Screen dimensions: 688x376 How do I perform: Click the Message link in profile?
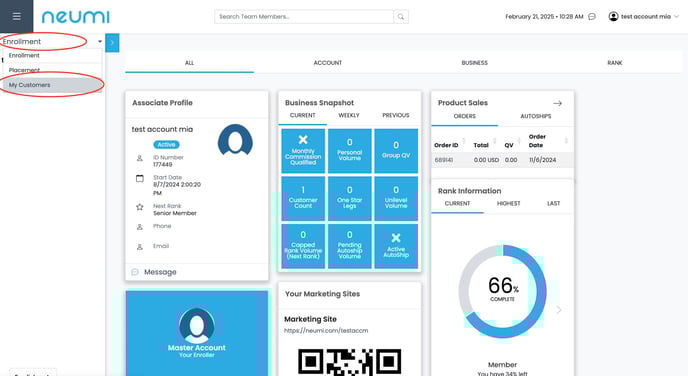[160, 272]
